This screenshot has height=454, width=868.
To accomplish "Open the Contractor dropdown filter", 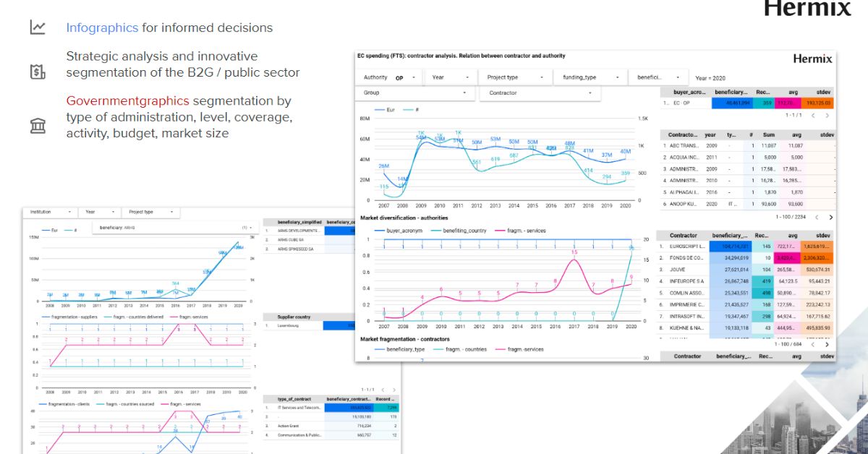I will click(x=539, y=93).
